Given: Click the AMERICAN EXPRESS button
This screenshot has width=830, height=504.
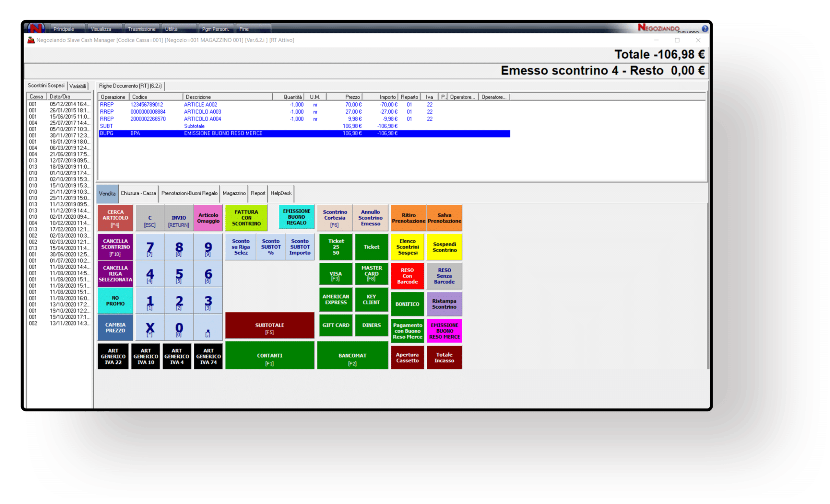Looking at the screenshot, I should 336,299.
